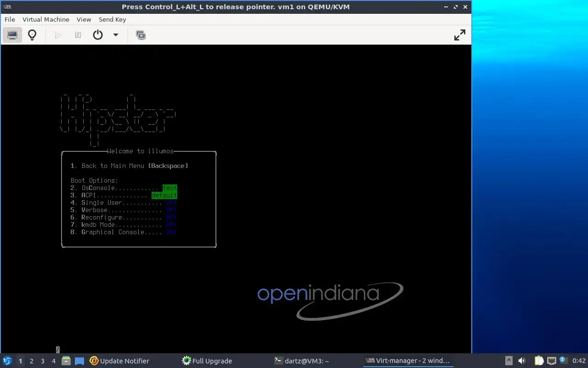Toggle Reconfigure boot option
Image resolution: width=588 pixels, height=368 pixels.
pos(124,217)
